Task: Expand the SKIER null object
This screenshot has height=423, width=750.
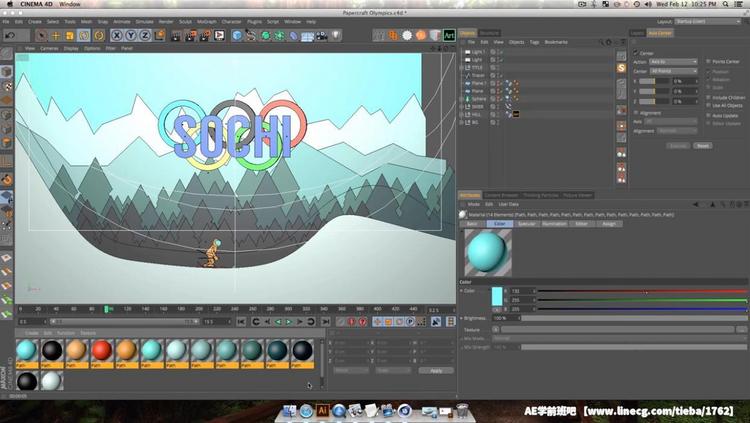Action: [x=462, y=107]
